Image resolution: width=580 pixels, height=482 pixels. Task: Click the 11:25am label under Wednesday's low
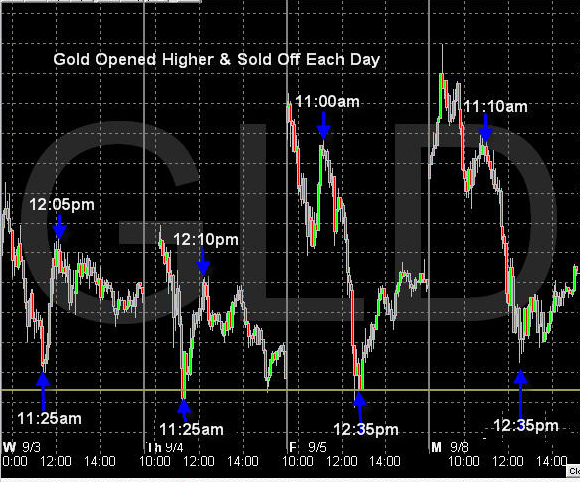pos(50,419)
